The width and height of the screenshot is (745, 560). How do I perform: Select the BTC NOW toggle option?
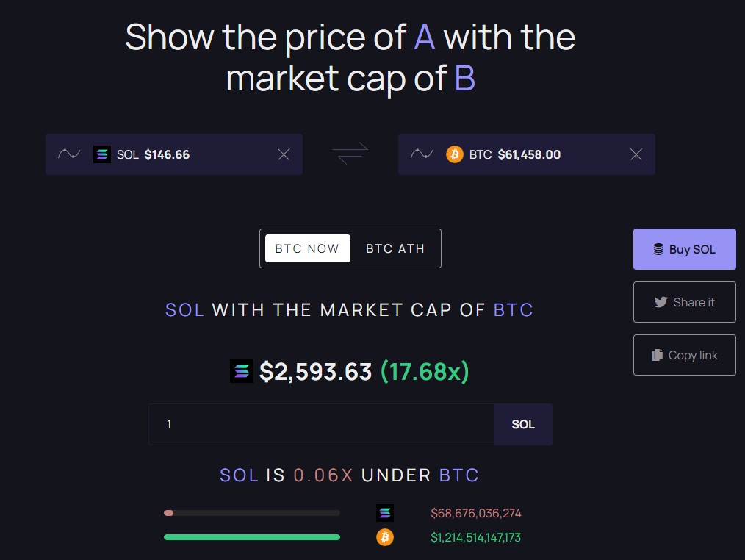(x=307, y=248)
